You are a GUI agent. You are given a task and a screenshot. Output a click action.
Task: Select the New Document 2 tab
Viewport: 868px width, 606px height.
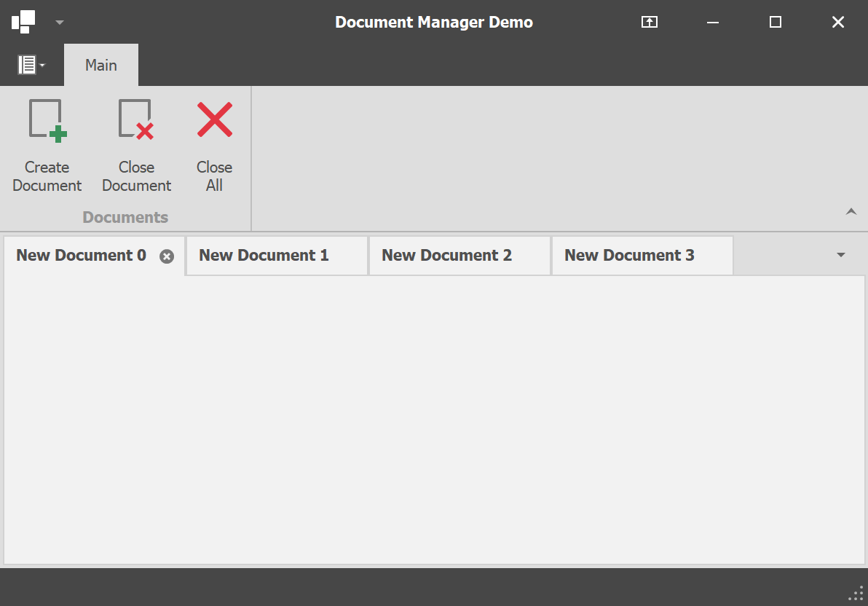(x=447, y=255)
